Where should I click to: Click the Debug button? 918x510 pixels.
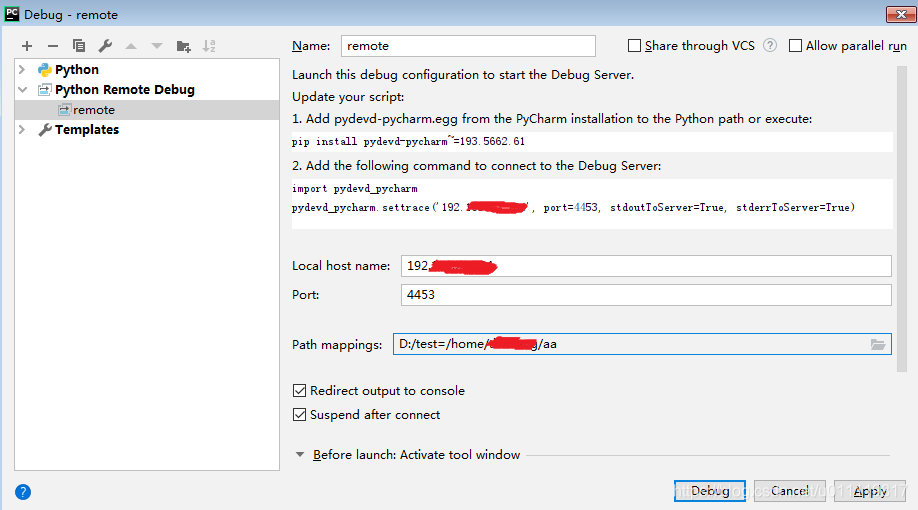click(x=710, y=491)
